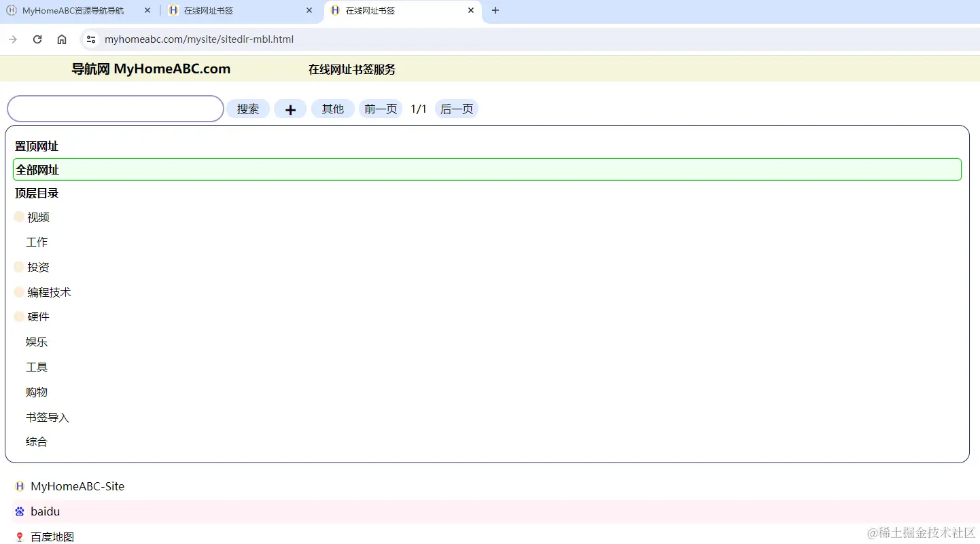Expand the 编程技术 folder dot
This screenshot has height=544, width=980.
[19, 292]
